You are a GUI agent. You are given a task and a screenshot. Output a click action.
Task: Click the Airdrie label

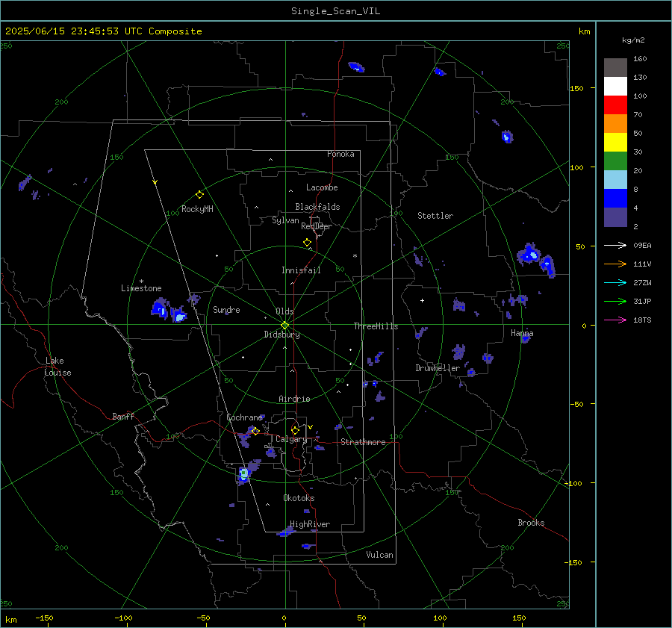(x=294, y=399)
